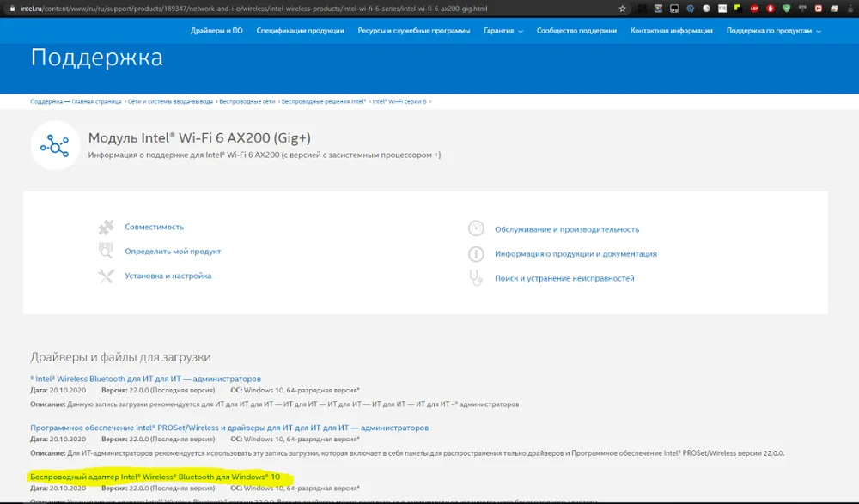Click the Поддержка page heading

point(96,58)
